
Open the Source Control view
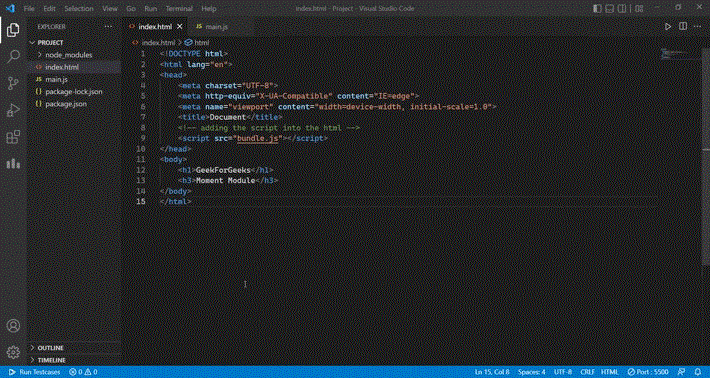click(x=13, y=83)
